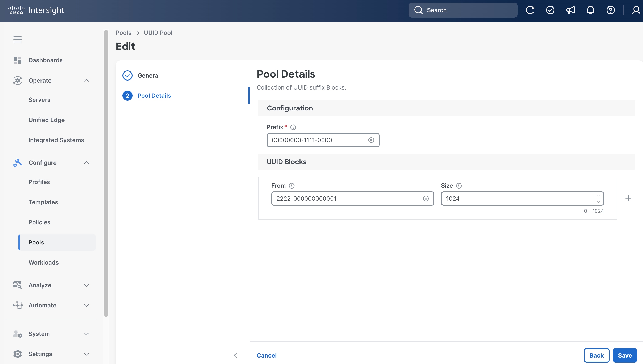This screenshot has height=364, width=643.
Task: Click the Settings gear icon
Action: pos(17,354)
